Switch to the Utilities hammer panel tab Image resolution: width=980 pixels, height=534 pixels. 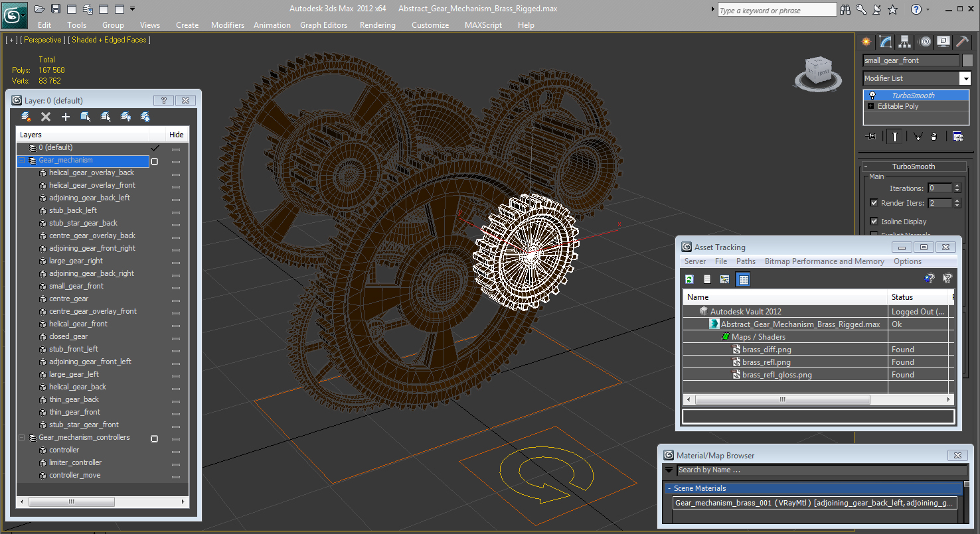[963, 42]
